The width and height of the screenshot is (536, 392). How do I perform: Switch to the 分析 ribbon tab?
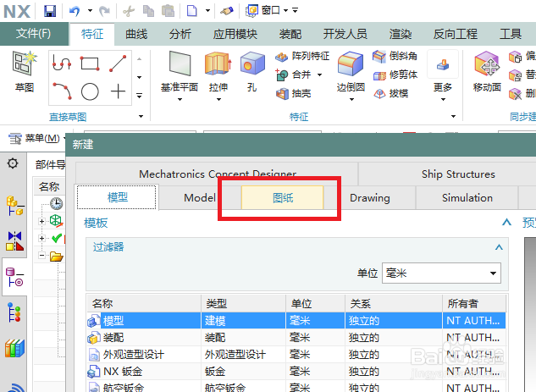point(180,34)
